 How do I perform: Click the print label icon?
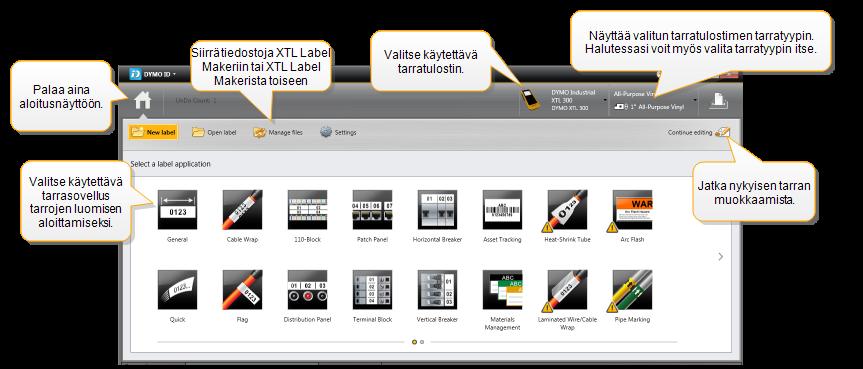coord(718,100)
